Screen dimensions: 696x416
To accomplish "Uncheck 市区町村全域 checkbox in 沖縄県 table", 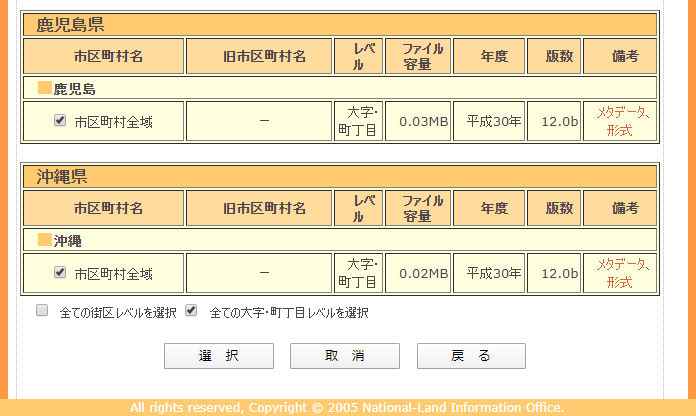I will point(60,272).
